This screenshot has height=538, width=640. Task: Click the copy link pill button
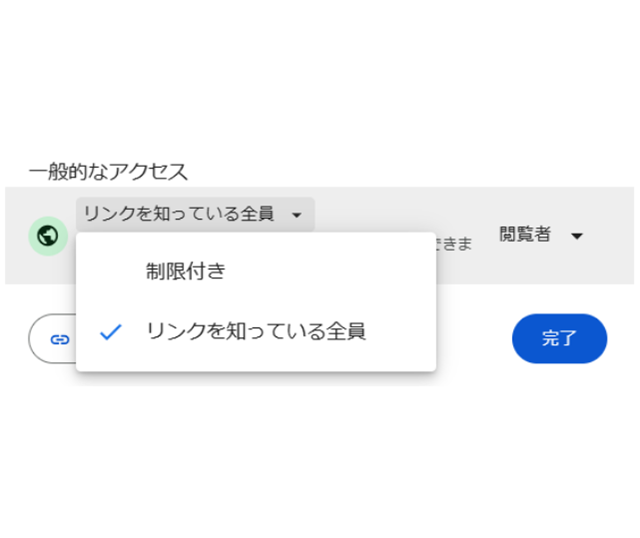pos(52,339)
